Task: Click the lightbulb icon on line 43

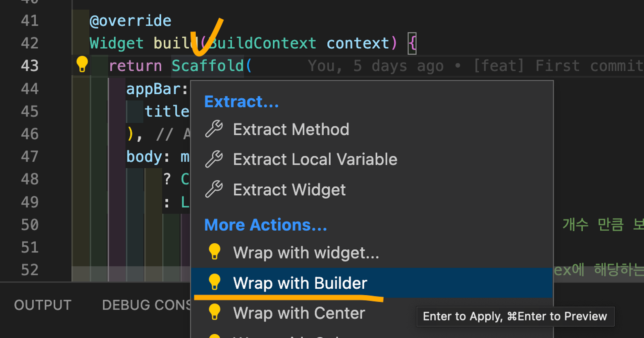Action: pos(82,64)
